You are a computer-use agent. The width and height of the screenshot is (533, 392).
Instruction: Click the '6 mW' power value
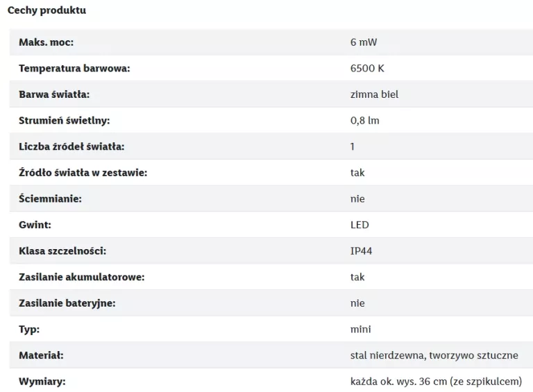click(364, 42)
